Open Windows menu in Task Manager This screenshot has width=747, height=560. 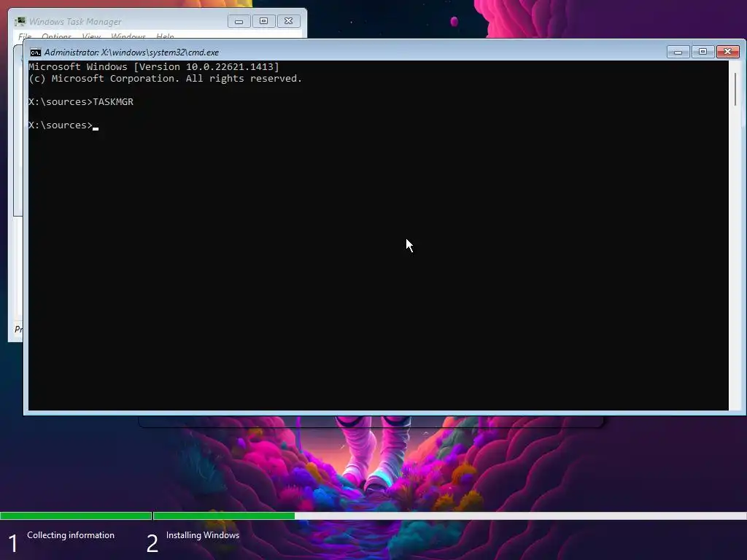point(128,36)
